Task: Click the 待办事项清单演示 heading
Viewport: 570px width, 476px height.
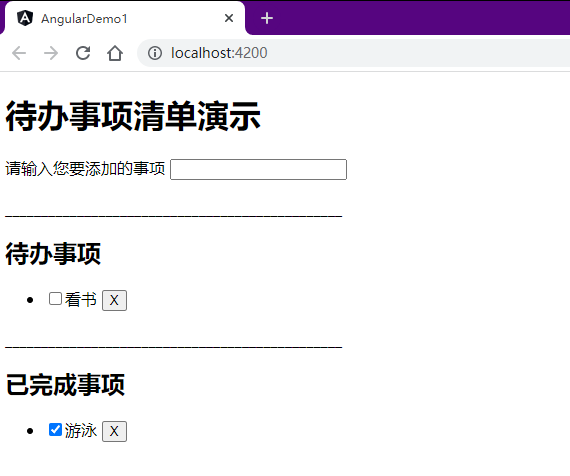Action: point(133,116)
